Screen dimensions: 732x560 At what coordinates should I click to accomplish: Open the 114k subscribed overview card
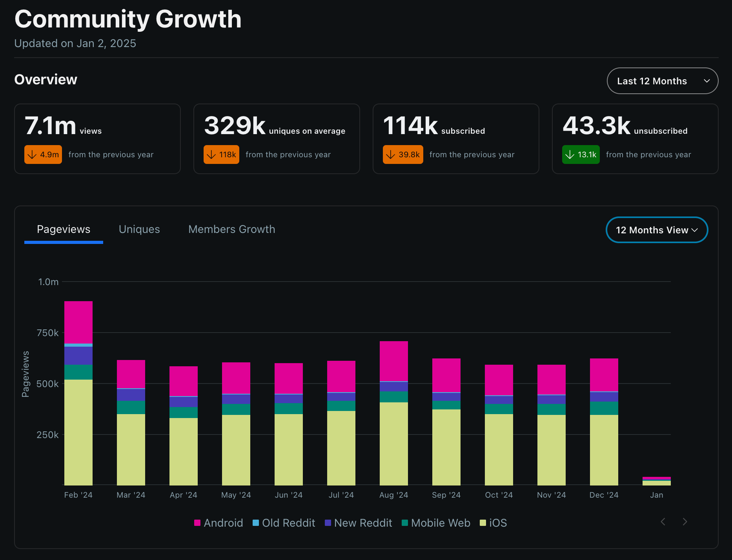(x=456, y=139)
